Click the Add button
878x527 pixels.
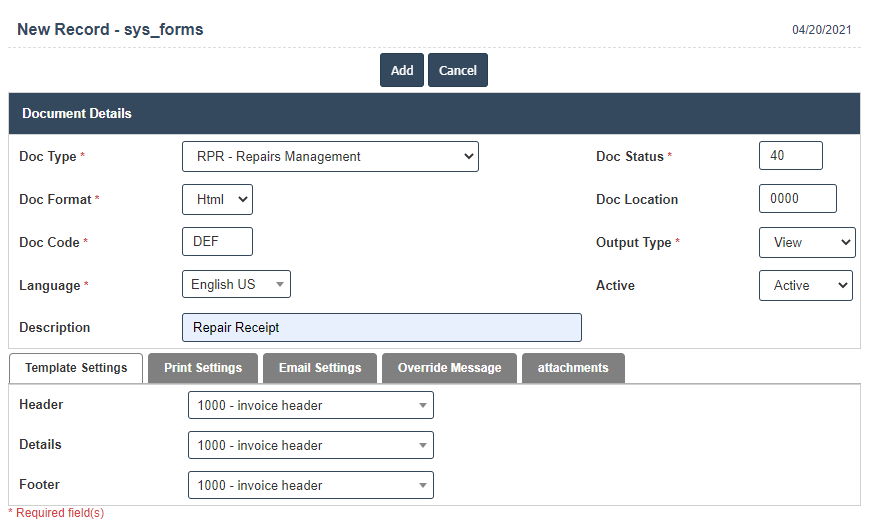(401, 70)
